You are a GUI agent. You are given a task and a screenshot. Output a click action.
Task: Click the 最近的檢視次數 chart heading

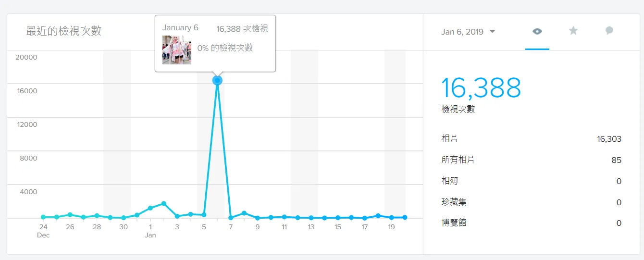(x=63, y=31)
